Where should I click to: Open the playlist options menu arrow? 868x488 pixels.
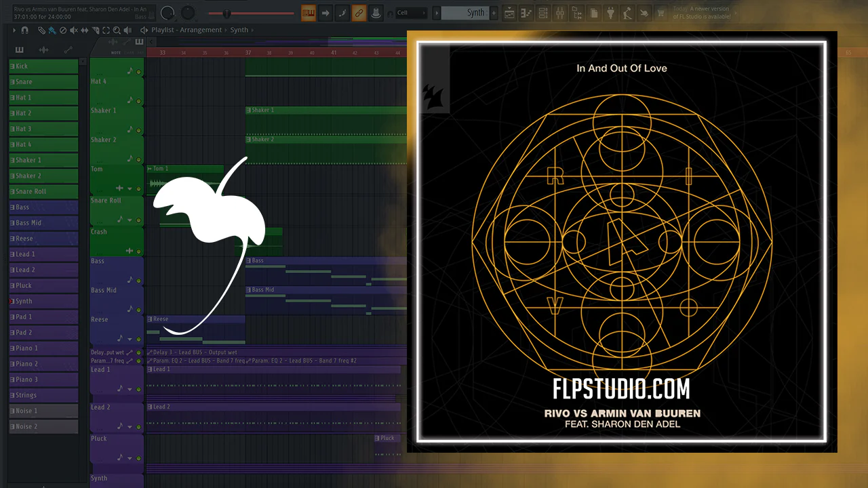point(14,30)
